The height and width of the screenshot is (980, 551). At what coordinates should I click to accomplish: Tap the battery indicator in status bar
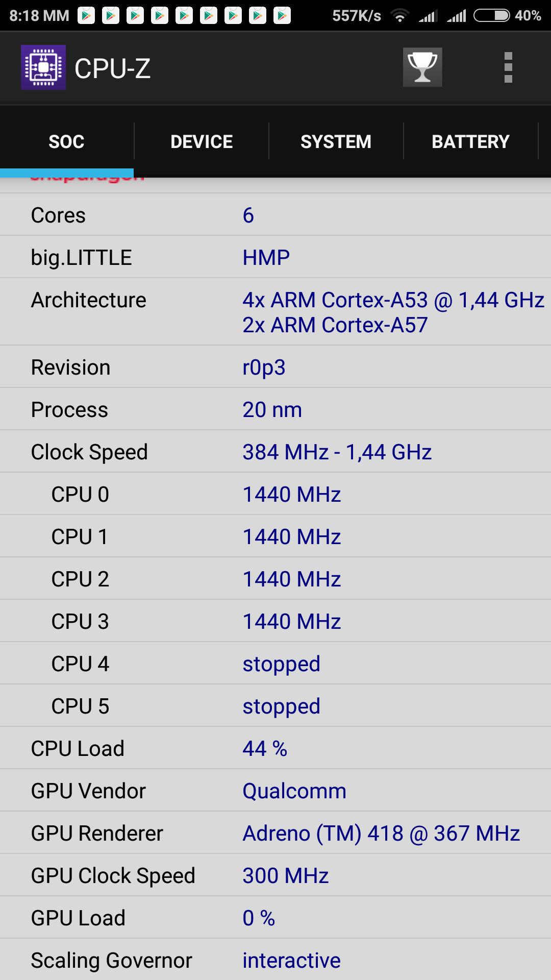tap(491, 16)
